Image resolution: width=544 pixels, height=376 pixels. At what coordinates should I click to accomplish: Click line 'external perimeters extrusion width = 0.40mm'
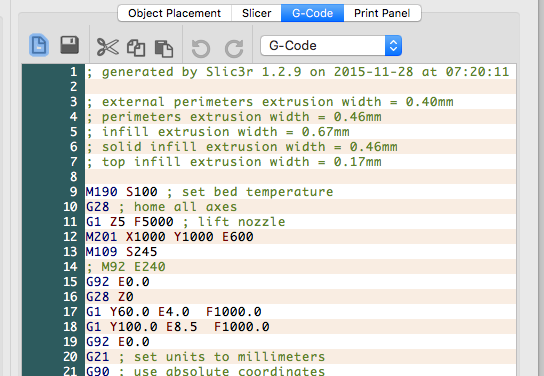270,102
